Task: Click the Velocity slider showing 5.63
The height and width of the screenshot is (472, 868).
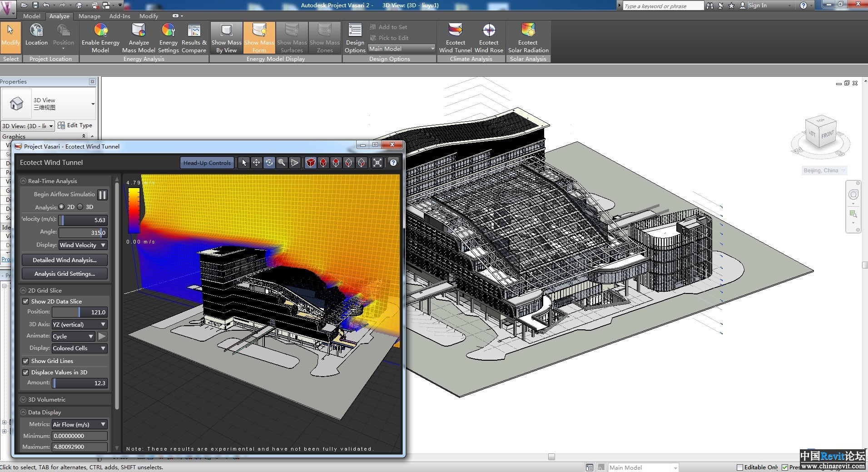Action: pos(83,220)
